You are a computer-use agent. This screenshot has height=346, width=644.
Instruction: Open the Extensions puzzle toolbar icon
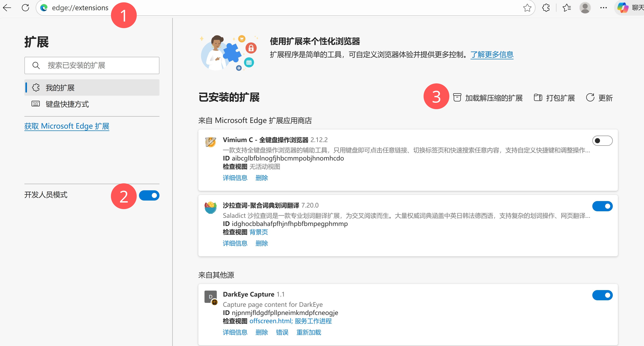coord(546,8)
